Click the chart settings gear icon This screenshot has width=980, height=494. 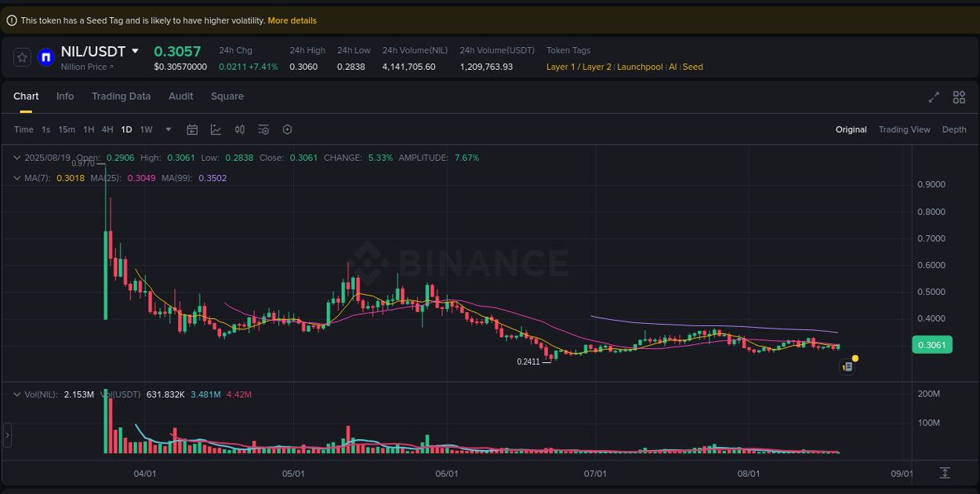tap(287, 129)
